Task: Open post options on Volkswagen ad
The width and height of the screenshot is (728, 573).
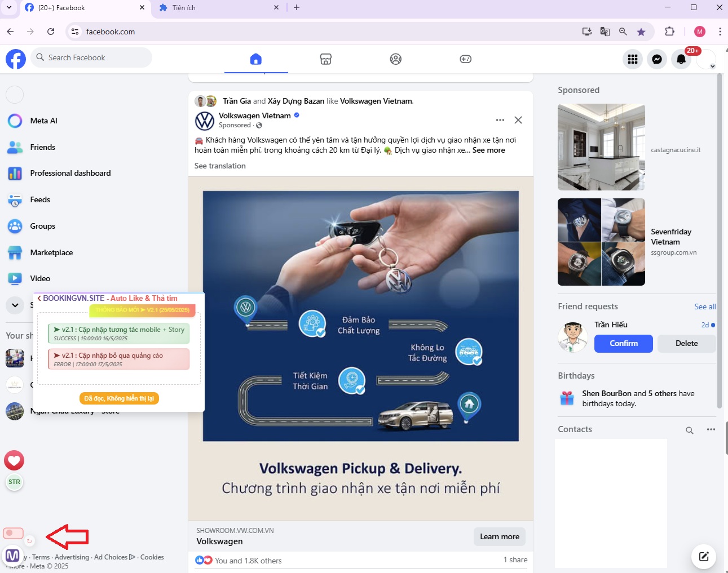Action: [500, 120]
